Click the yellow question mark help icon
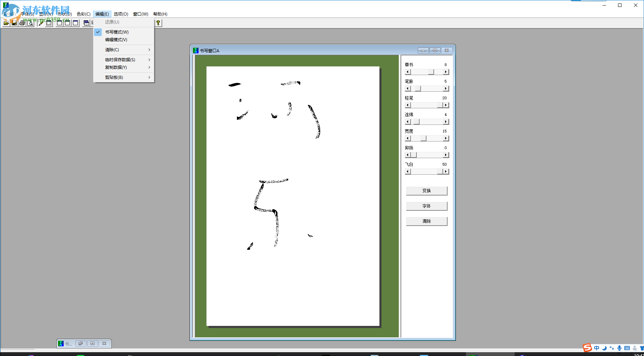The width and height of the screenshot is (644, 356). 158,23
